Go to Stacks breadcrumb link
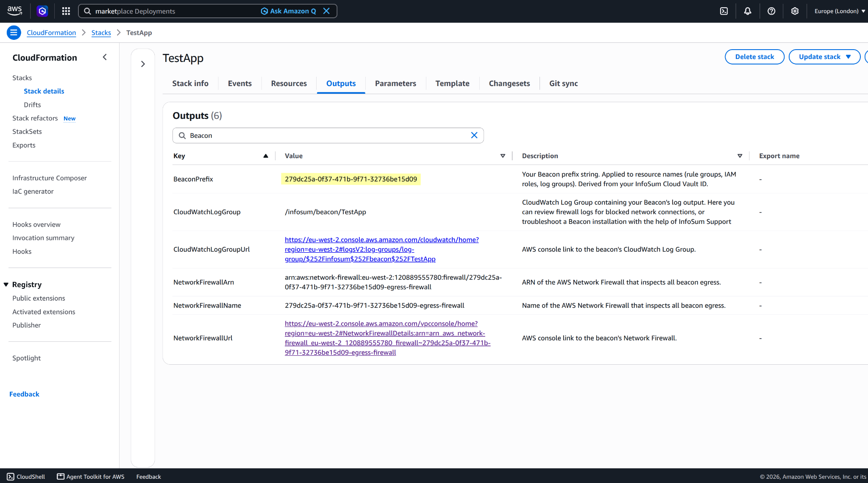868x483 pixels. [101, 33]
